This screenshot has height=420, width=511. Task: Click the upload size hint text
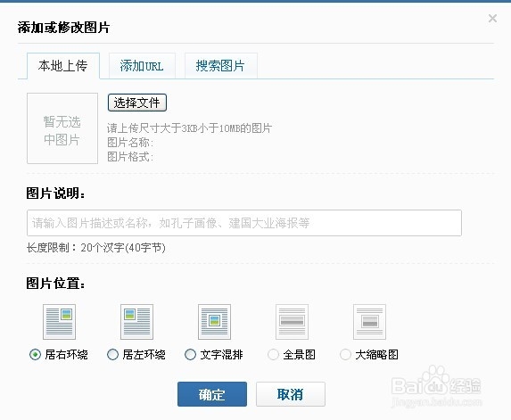tap(189, 128)
